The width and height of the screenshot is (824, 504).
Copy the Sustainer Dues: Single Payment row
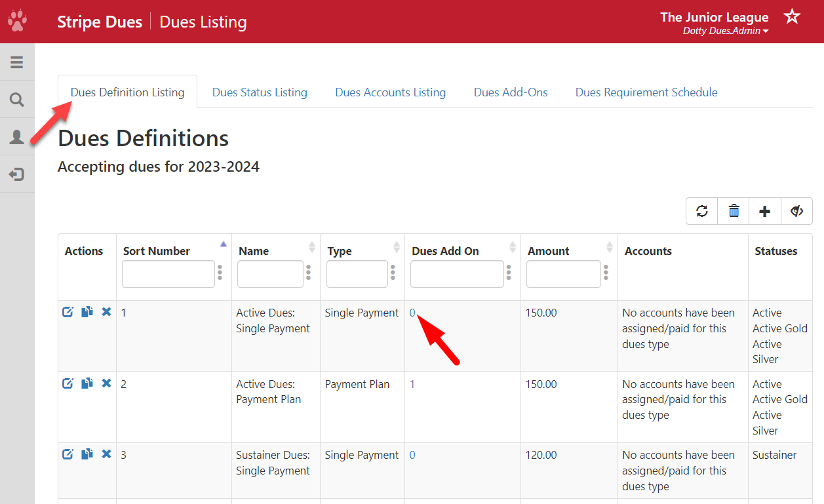pyautogui.click(x=87, y=454)
